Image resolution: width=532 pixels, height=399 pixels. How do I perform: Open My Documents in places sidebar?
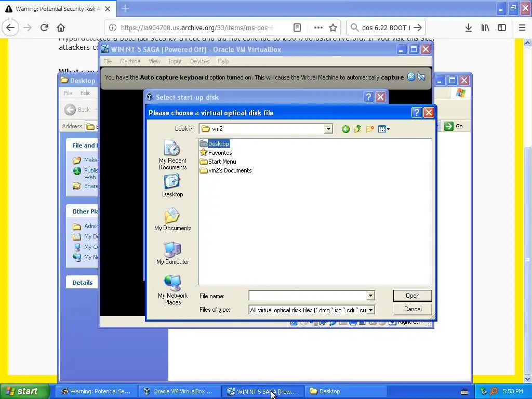172,219
